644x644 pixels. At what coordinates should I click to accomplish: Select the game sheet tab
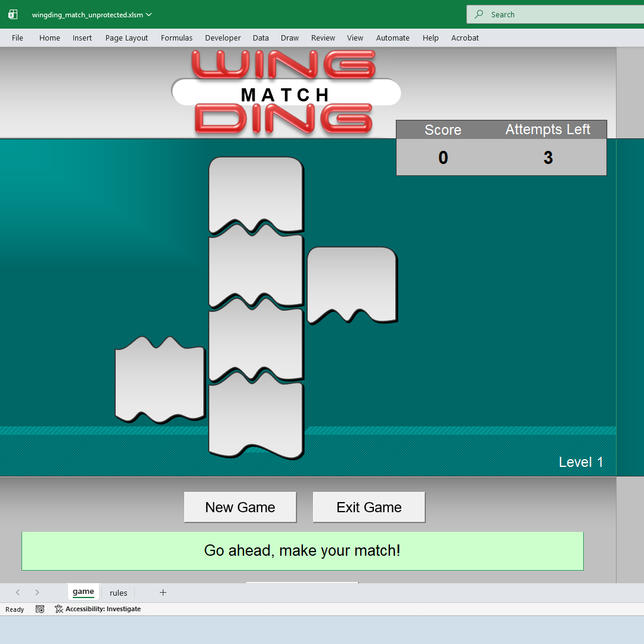[83, 592]
